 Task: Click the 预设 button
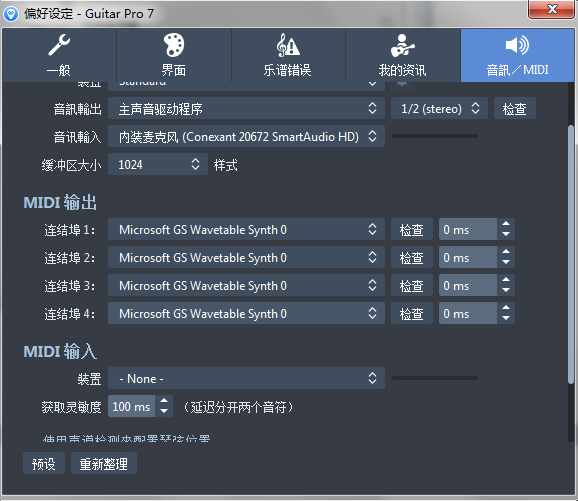pyautogui.click(x=44, y=463)
